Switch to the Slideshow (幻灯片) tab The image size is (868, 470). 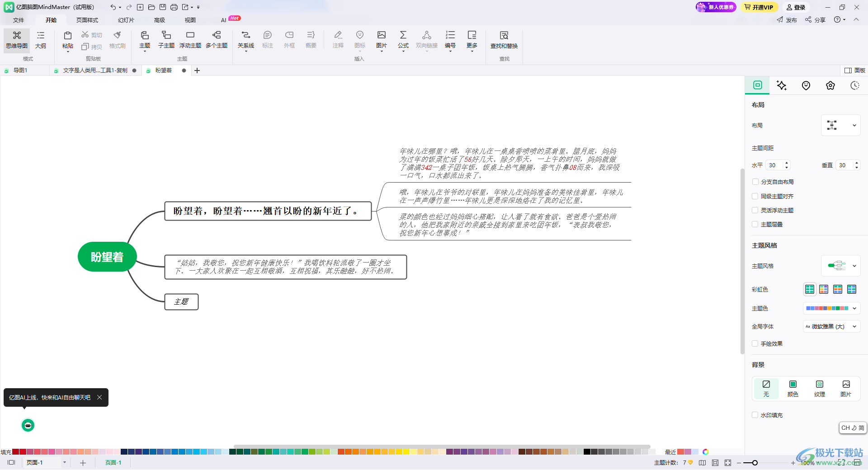coord(126,20)
